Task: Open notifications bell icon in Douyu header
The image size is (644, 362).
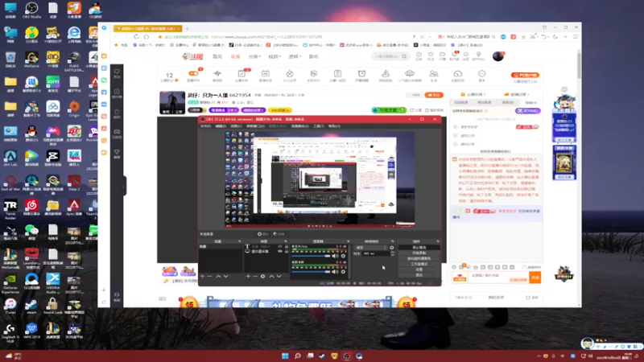Action: (466, 56)
